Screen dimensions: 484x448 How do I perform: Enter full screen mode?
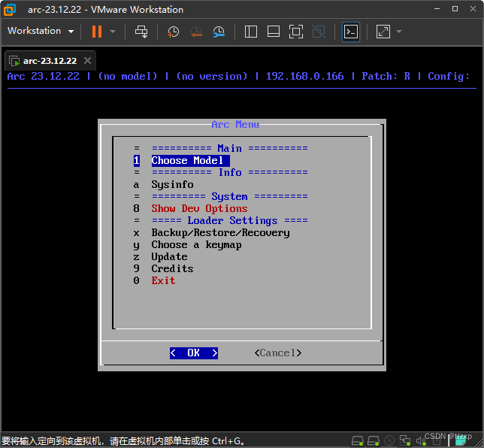(x=296, y=32)
